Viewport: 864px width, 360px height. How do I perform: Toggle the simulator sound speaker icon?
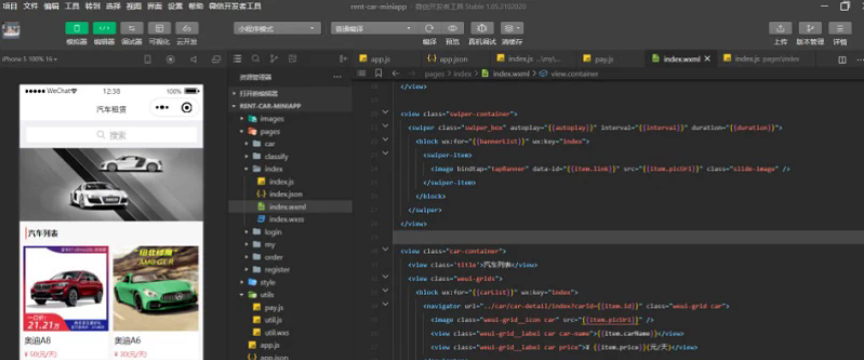tap(193, 59)
